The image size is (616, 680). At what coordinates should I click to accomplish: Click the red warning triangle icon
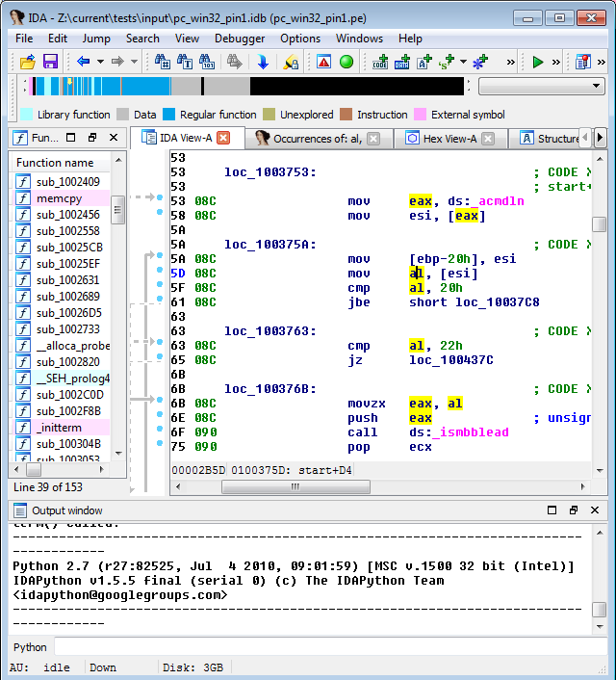[x=323, y=62]
